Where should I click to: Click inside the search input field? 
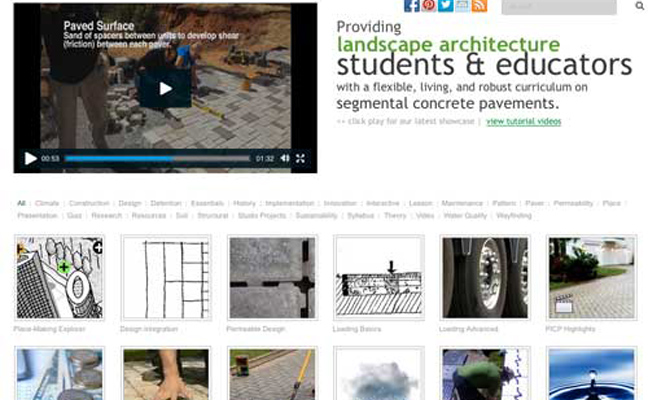559,6
